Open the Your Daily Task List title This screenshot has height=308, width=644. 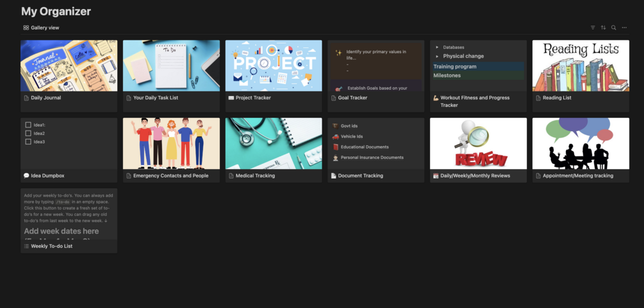tap(156, 98)
